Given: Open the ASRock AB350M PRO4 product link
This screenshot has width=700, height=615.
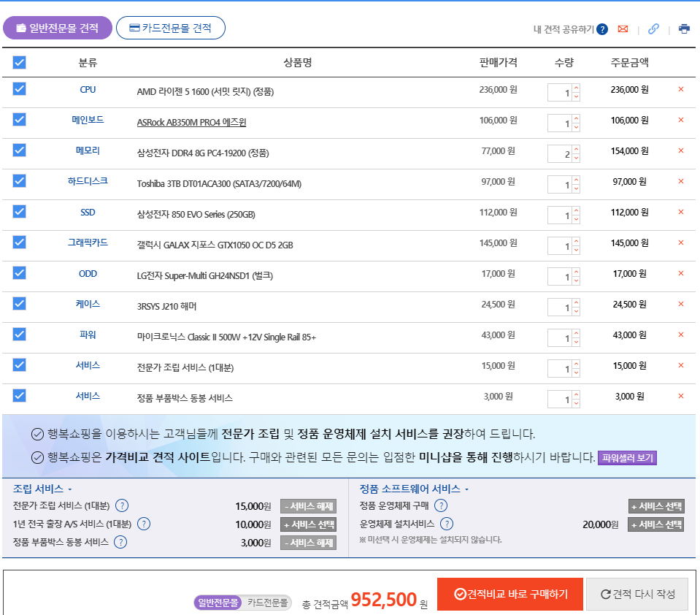Looking at the screenshot, I should coord(191,122).
